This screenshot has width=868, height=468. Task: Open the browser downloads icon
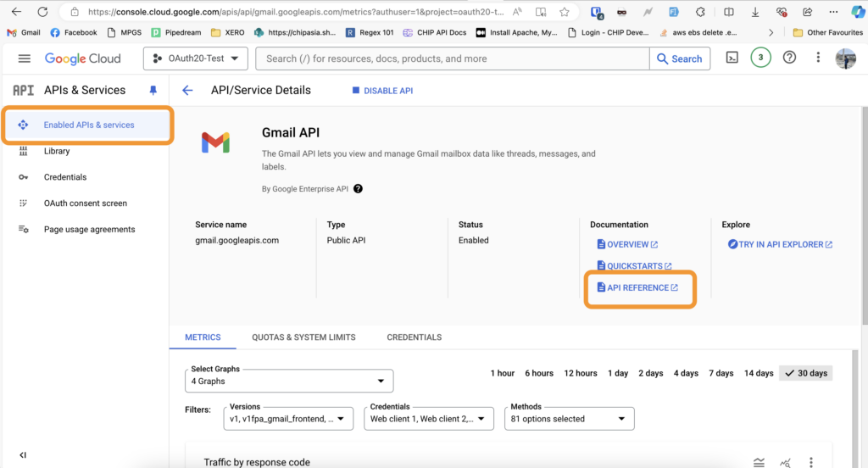point(755,12)
